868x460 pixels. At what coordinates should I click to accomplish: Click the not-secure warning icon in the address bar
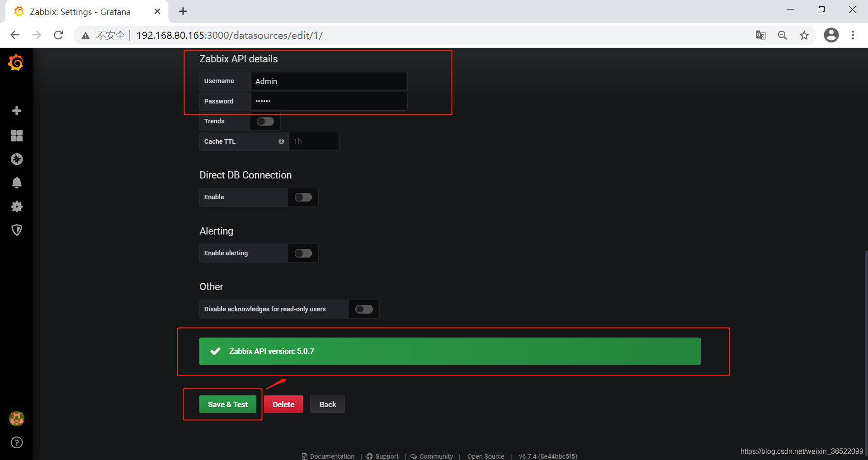(85, 35)
